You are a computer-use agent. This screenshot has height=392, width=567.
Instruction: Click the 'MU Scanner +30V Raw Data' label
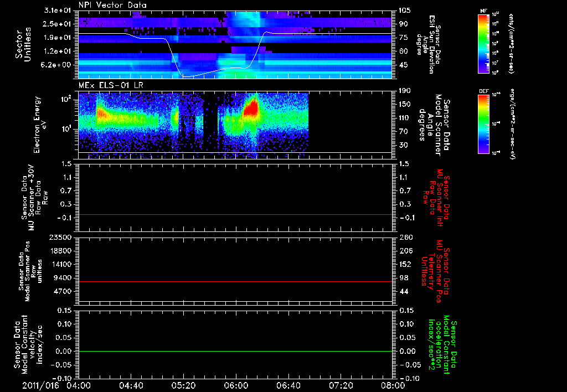pos(34,198)
